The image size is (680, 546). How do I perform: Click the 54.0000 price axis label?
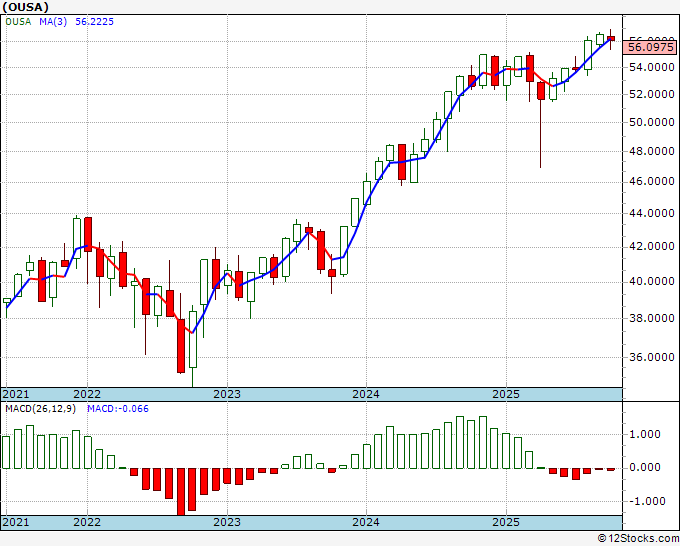651,67
